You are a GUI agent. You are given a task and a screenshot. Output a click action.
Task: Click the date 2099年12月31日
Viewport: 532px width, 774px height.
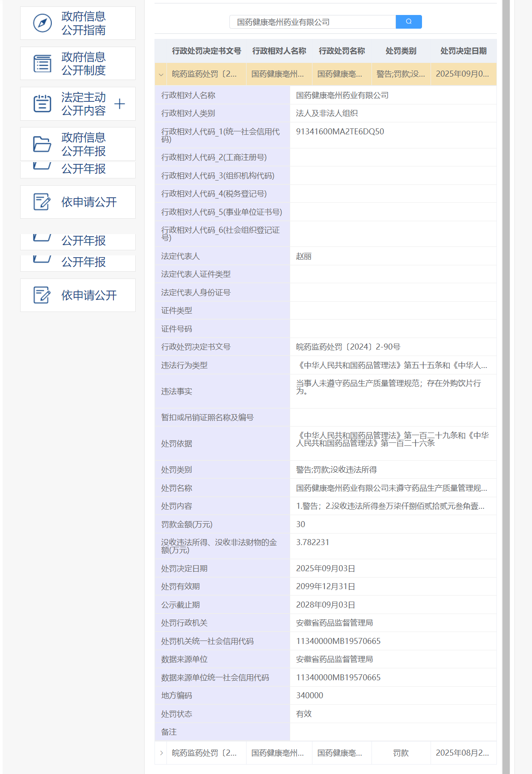(x=326, y=587)
